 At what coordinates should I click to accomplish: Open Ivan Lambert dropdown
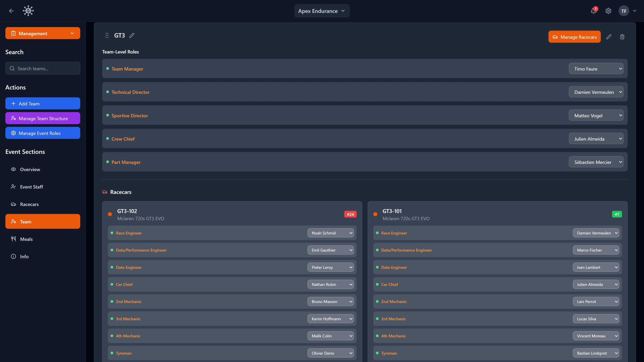pos(596,267)
